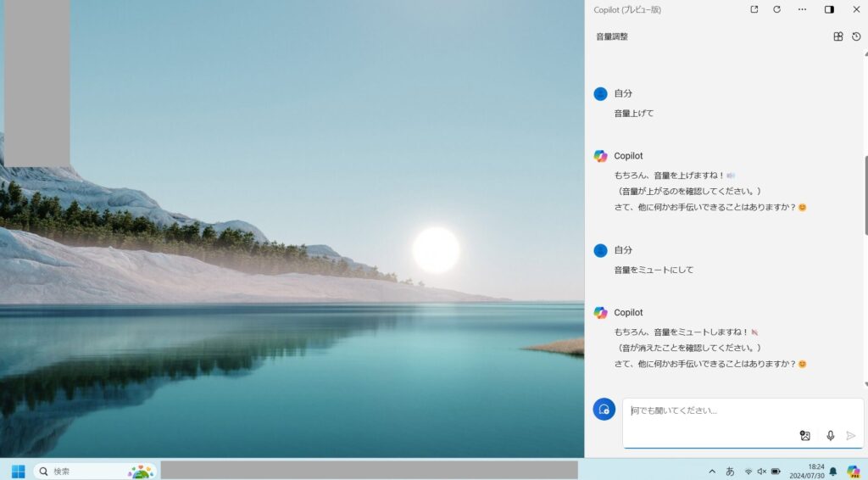Toggle the Copilot side-by-side pane layout
This screenshot has width=868, height=480.
tap(829, 9)
